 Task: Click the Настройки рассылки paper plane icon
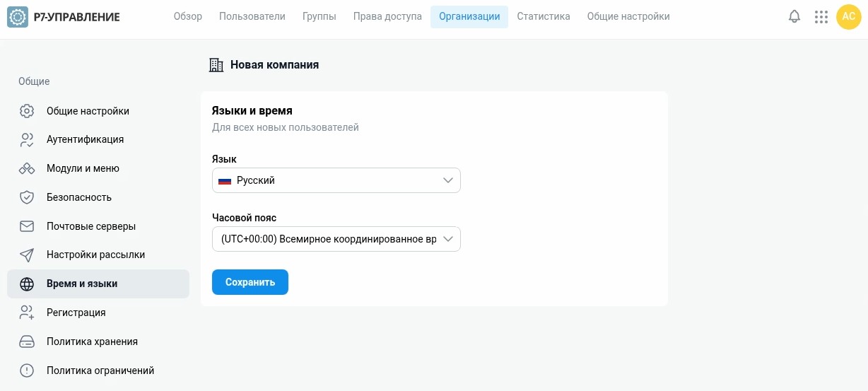27,255
